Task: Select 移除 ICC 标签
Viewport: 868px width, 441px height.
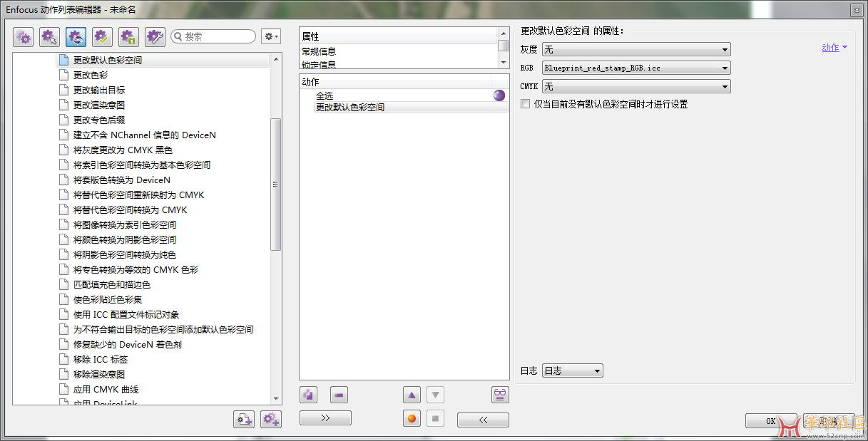Action: (x=101, y=359)
